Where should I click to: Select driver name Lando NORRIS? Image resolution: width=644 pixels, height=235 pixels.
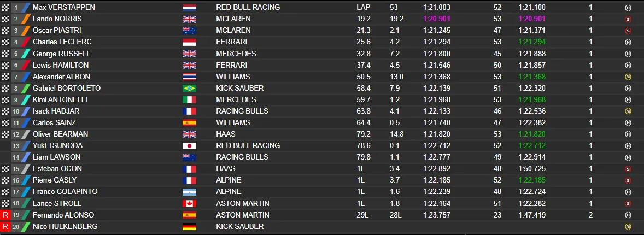click(x=57, y=19)
